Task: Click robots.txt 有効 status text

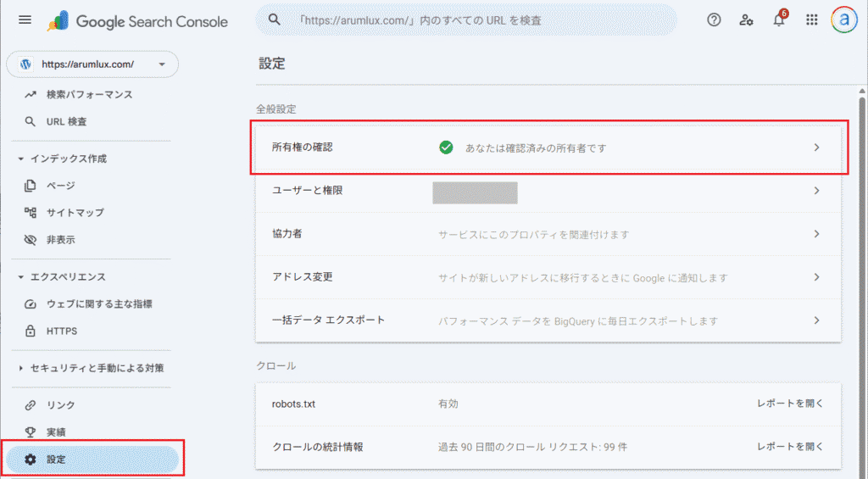Action: (x=448, y=404)
